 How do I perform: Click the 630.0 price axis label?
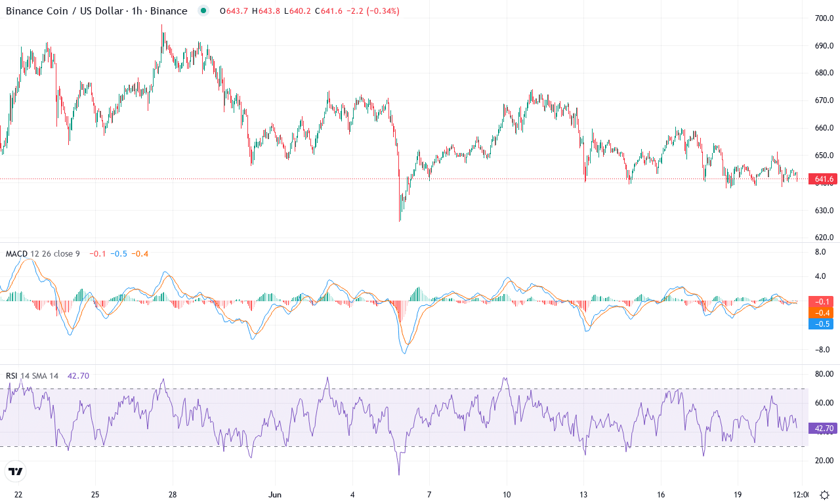tap(824, 211)
